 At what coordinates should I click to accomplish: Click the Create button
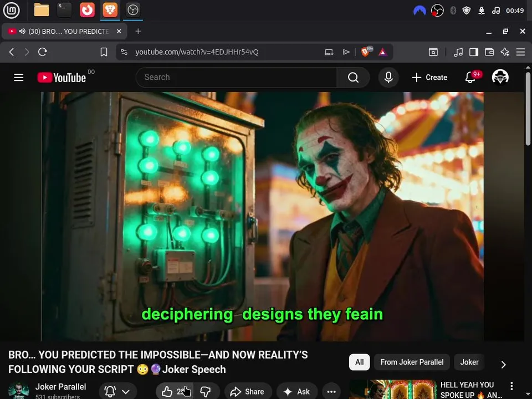tap(429, 78)
